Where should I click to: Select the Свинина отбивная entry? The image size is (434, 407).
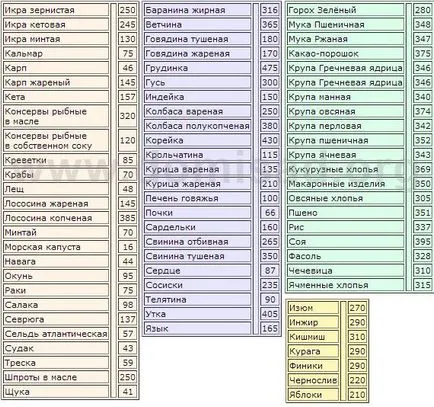[197, 241]
